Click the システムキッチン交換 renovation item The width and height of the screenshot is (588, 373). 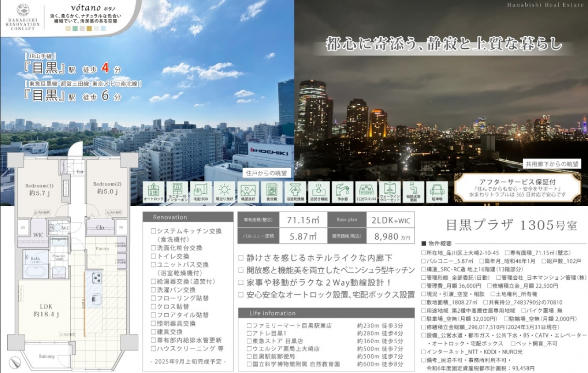click(187, 232)
